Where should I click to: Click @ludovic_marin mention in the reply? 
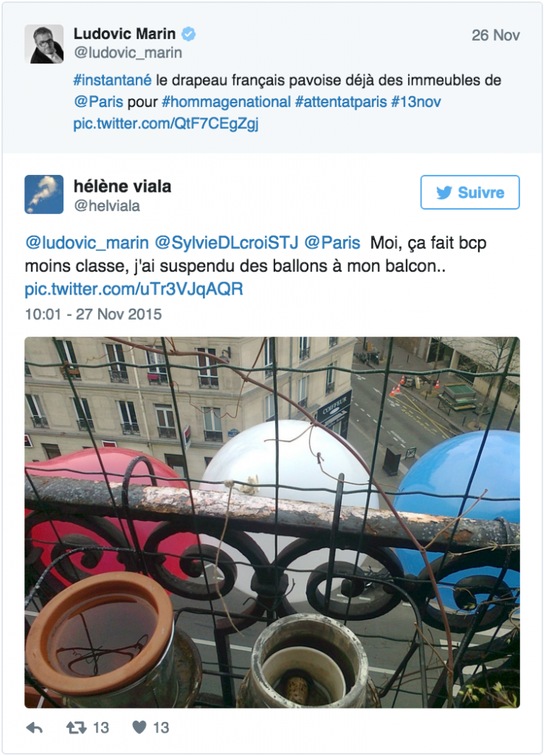click(87, 242)
